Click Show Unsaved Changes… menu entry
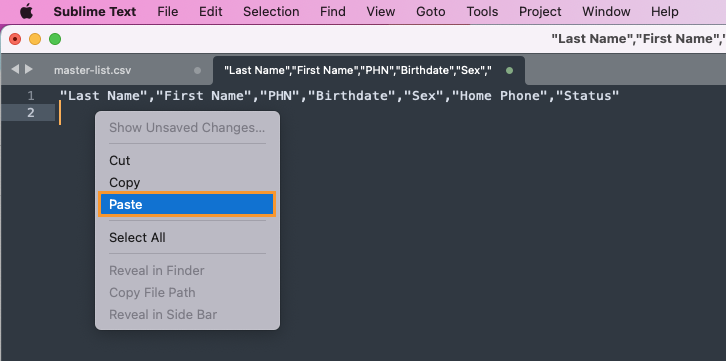The height and width of the screenshot is (361, 726). coord(187,127)
